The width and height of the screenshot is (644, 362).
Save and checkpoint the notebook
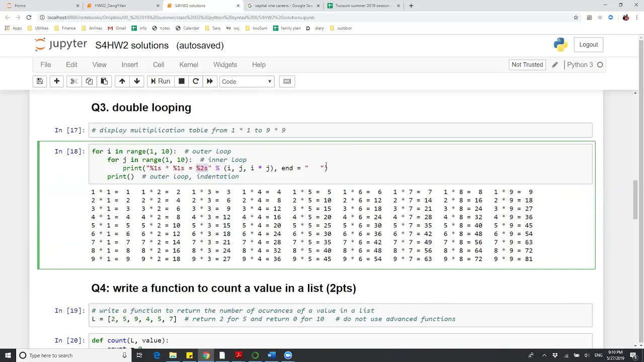pyautogui.click(x=40, y=81)
